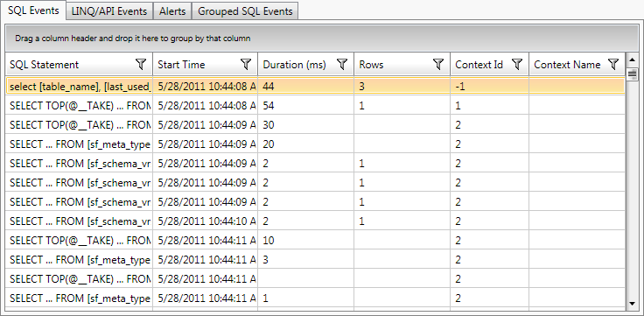Click the scrollbar down arrow
This screenshot has width=644, height=316.
click(x=632, y=304)
